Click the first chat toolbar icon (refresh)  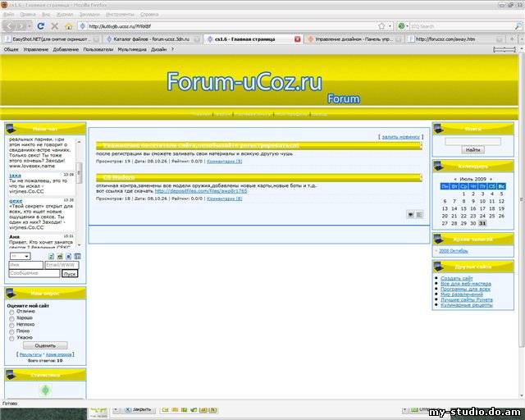click(x=51, y=256)
